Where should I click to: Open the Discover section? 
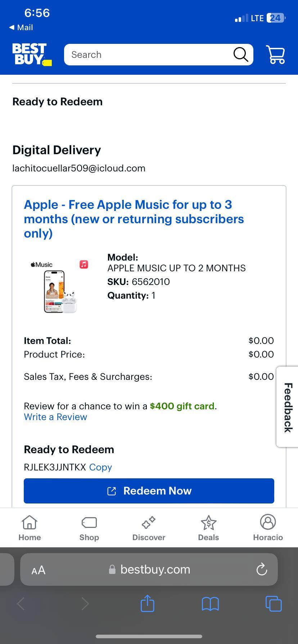click(x=149, y=527)
